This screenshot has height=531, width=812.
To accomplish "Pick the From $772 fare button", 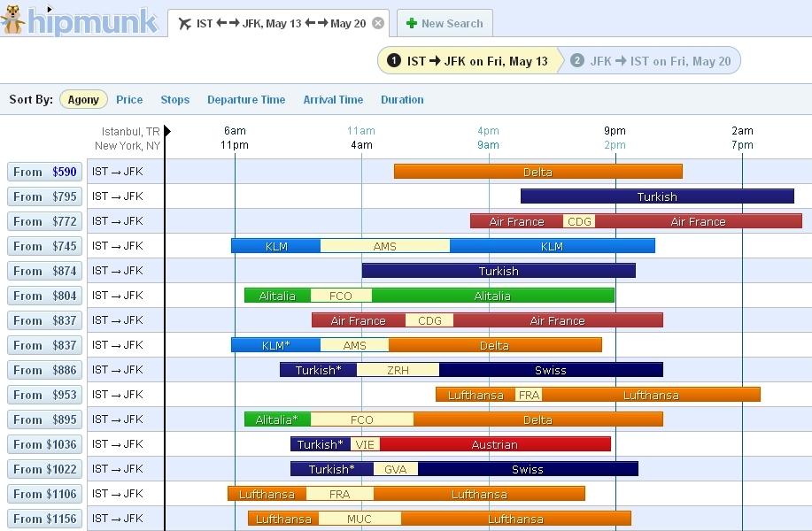I will click(x=44, y=221).
